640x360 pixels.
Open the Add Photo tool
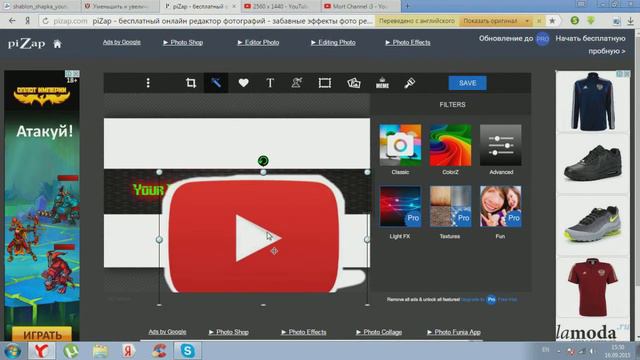pyautogui.click(x=353, y=83)
